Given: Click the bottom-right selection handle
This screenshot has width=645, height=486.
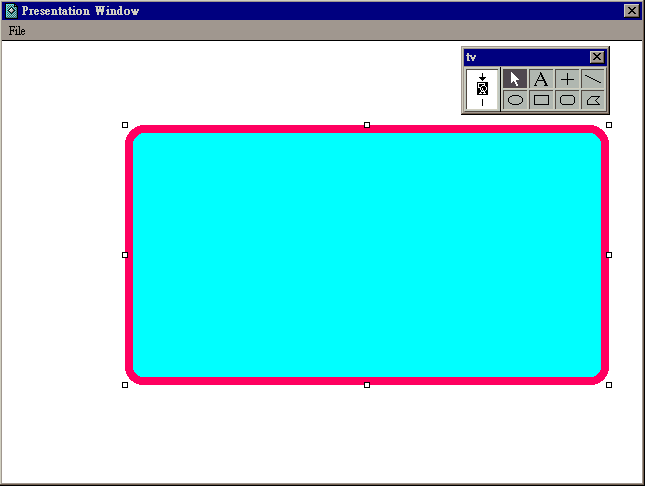Looking at the screenshot, I should [x=609, y=385].
